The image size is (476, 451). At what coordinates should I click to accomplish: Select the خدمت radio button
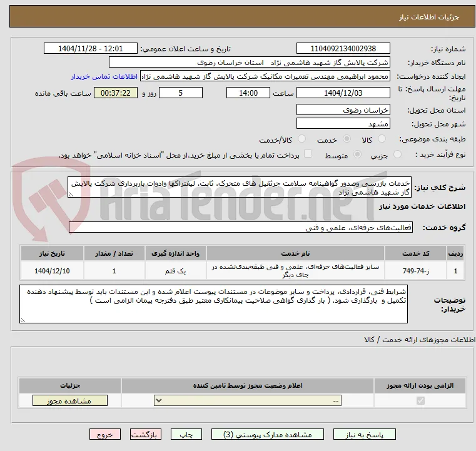click(347, 139)
